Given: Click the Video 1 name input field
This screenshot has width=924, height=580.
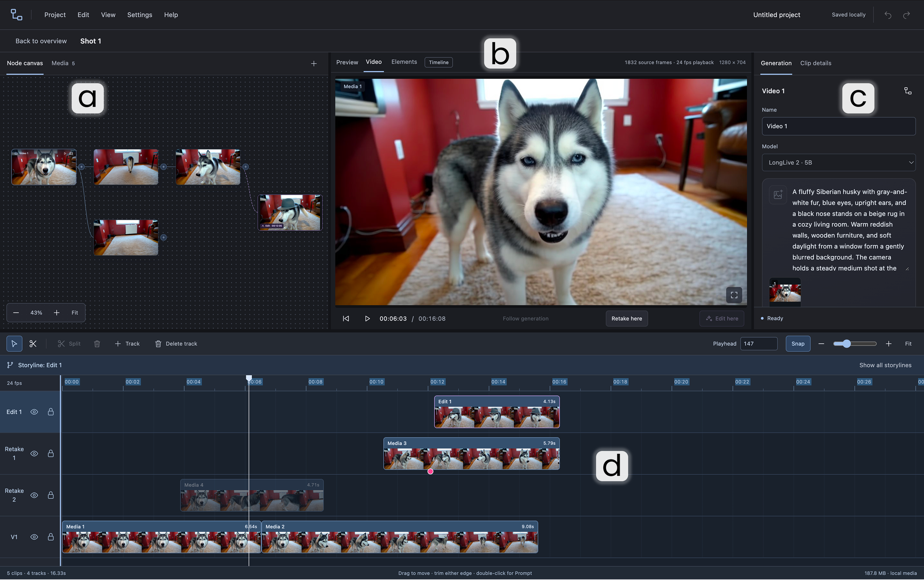Looking at the screenshot, I should coord(839,126).
